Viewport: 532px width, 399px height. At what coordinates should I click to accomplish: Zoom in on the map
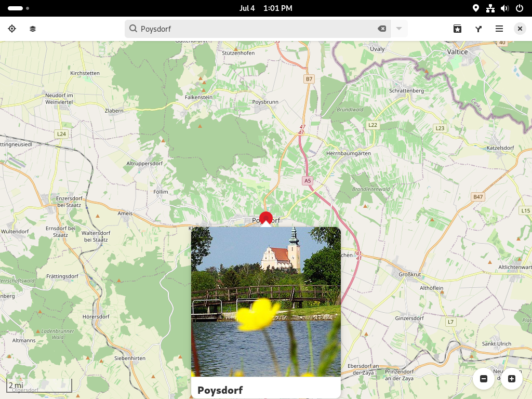(x=512, y=379)
